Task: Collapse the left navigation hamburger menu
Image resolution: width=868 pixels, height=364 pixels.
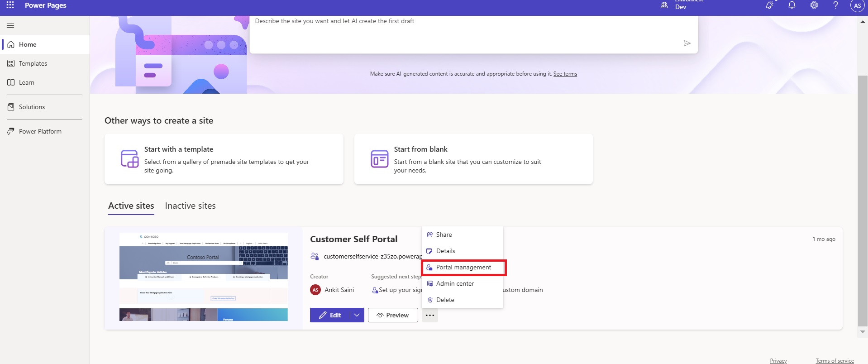Action: (10, 26)
